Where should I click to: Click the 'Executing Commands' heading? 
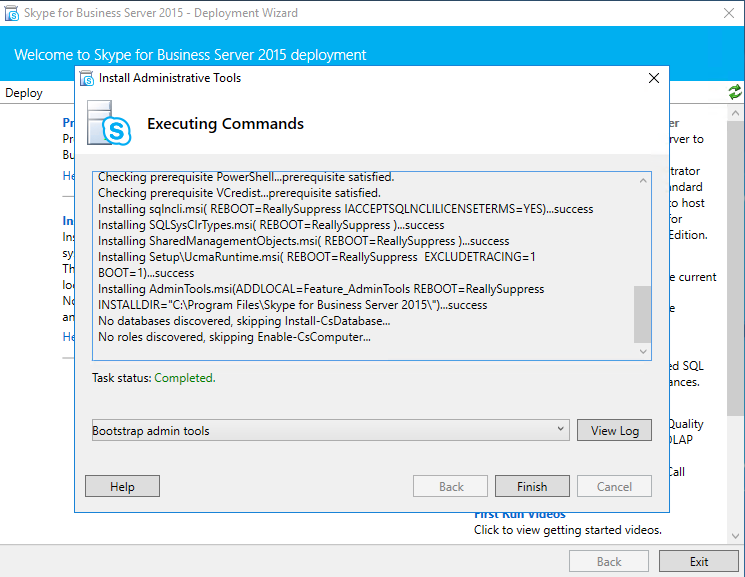(225, 124)
